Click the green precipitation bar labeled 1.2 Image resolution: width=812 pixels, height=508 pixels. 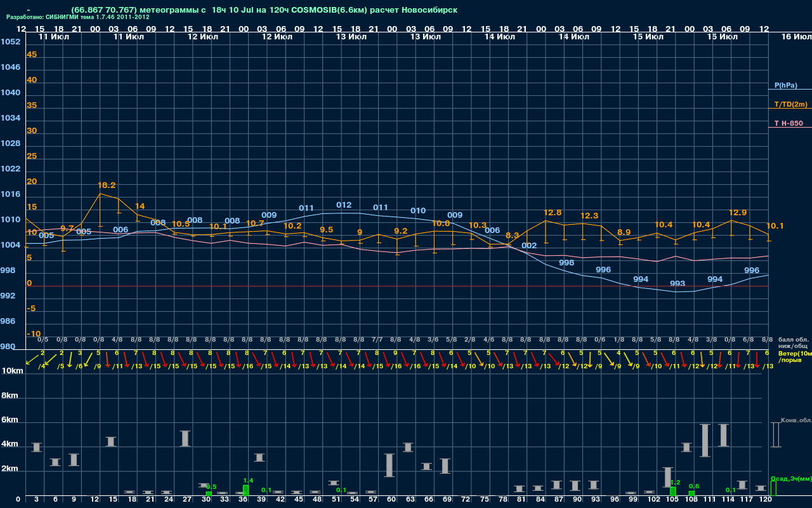tap(672, 491)
